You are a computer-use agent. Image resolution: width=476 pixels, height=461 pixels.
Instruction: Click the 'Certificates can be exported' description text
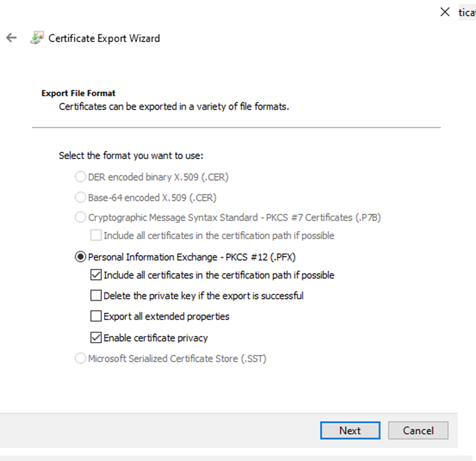174,107
